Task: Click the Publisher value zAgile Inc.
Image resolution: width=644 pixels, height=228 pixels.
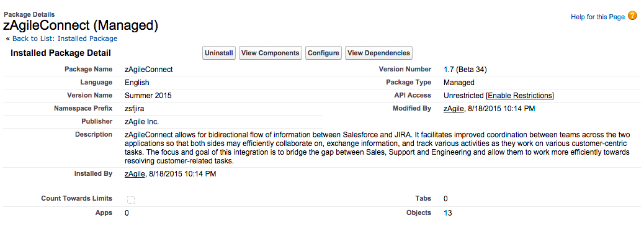Action: point(141,122)
